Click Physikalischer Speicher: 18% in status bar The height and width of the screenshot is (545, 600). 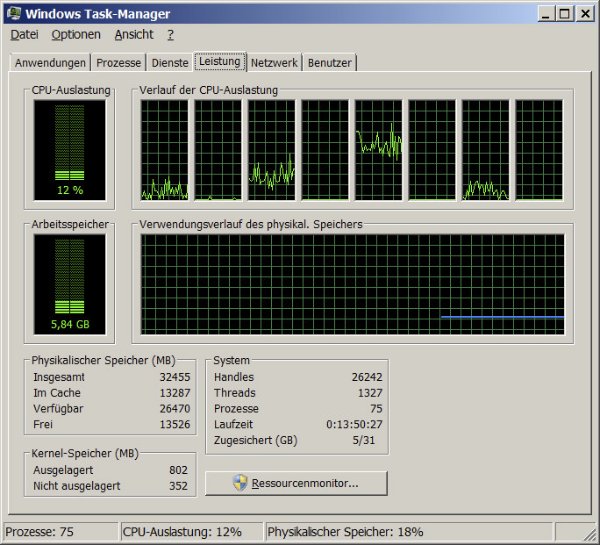coord(345,532)
